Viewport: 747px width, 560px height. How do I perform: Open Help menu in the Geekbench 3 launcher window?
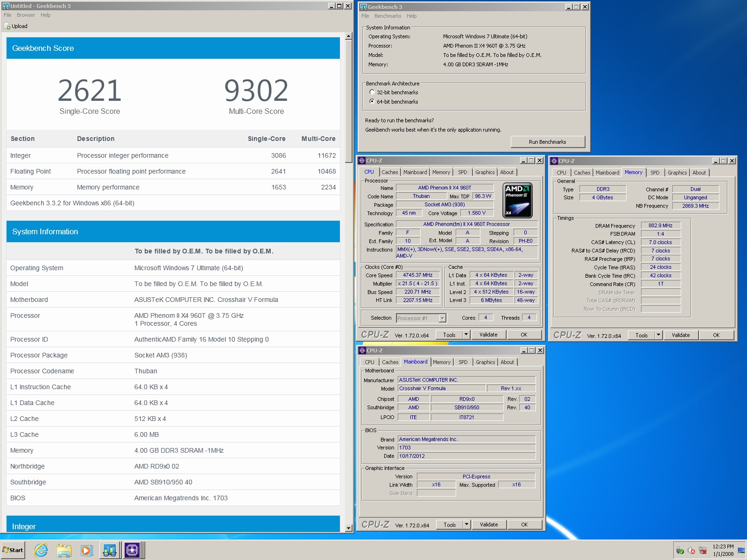click(x=411, y=16)
